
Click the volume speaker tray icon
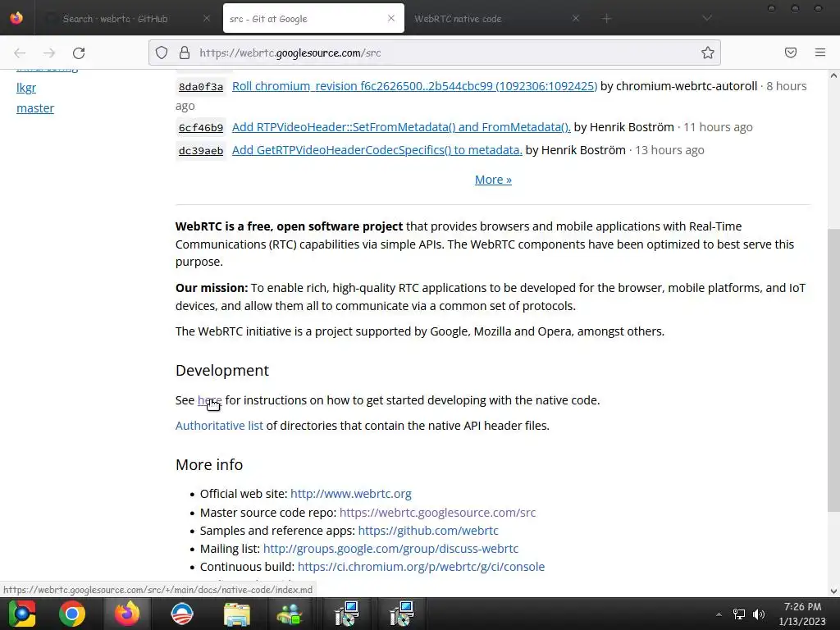click(759, 614)
